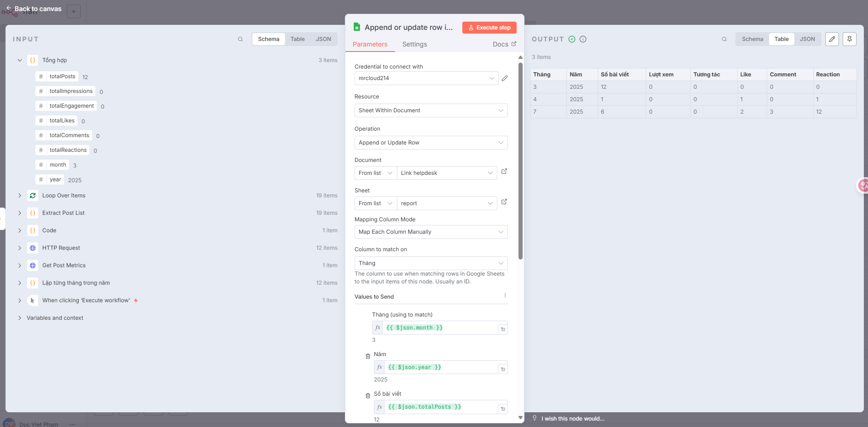Viewport: 868px width, 427px height.
Task: Edit output with the pencil icon
Action: coord(832,39)
